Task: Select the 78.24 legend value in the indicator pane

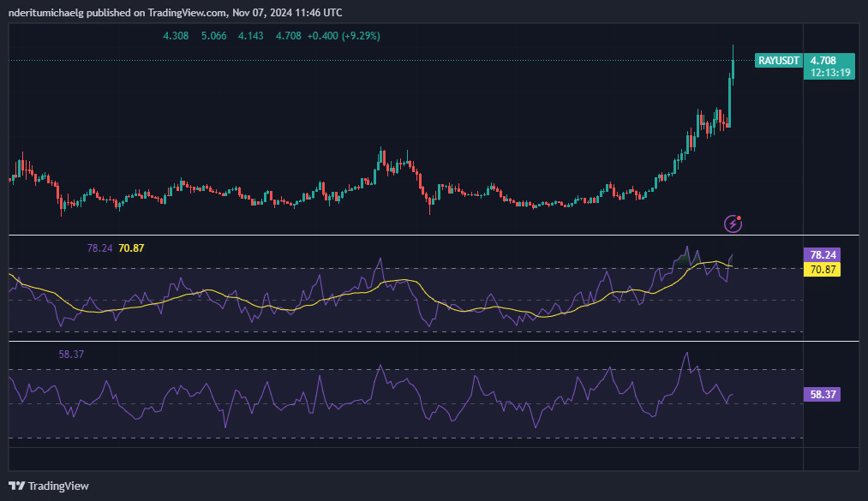Action: point(99,248)
